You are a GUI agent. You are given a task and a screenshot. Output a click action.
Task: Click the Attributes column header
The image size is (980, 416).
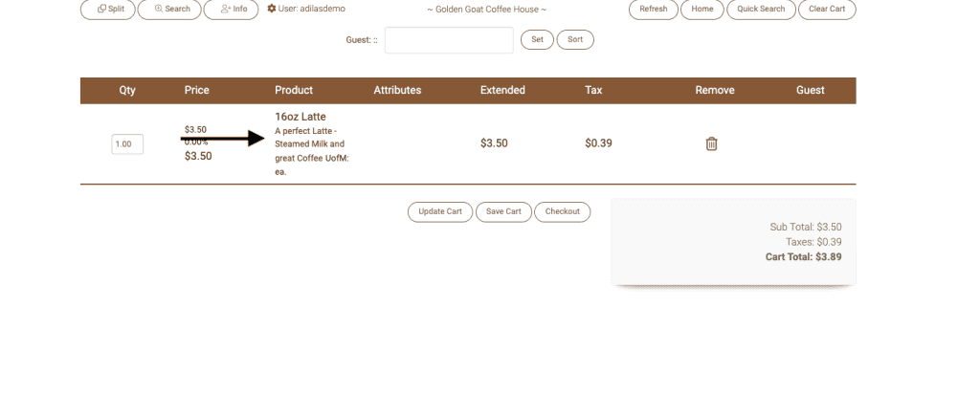point(397,90)
